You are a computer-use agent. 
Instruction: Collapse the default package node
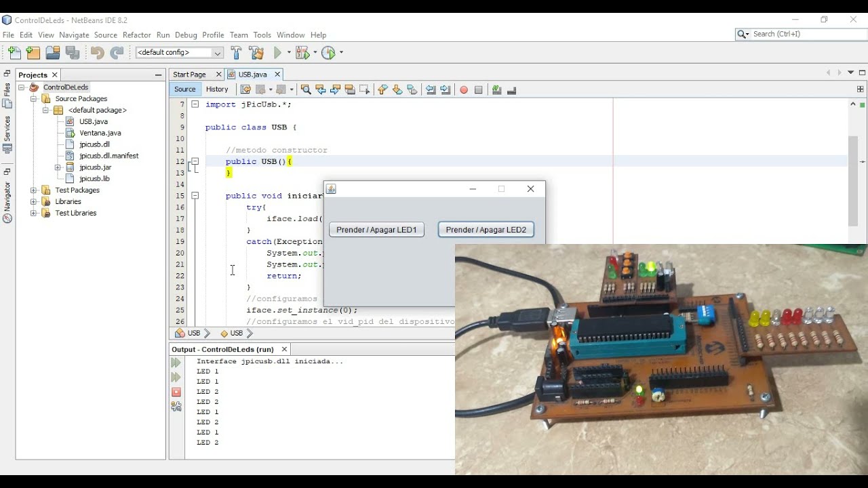[45, 110]
